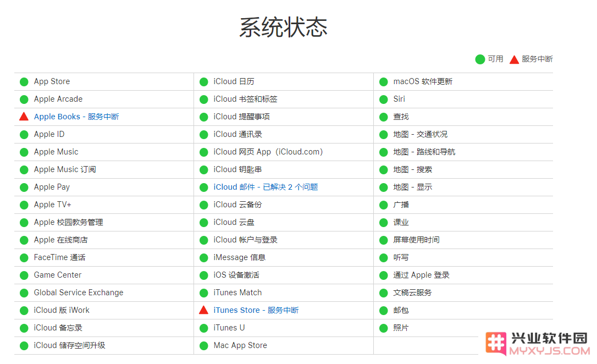597x364 pixels.
Task: Select the 地图 - 交通状况 row text
Action: [421, 134]
